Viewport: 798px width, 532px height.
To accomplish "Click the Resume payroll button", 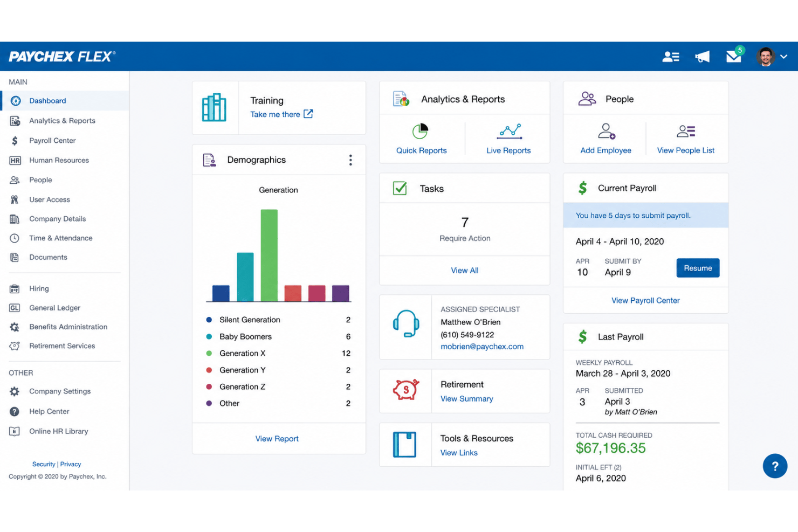I will pyautogui.click(x=698, y=268).
